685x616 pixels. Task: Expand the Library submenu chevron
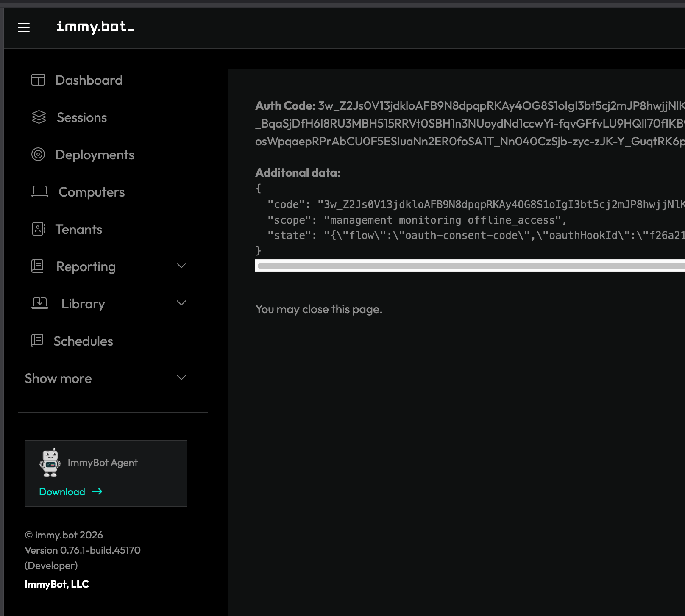[181, 303]
